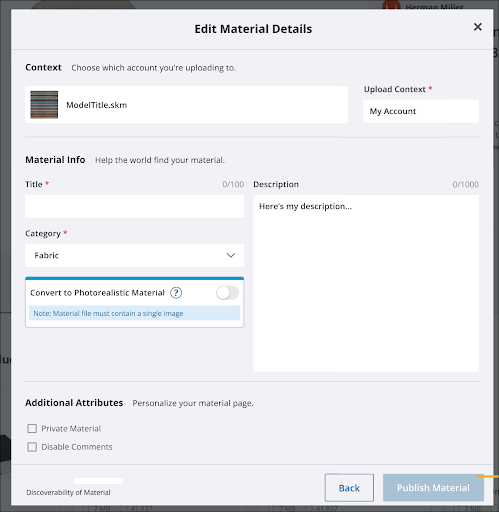Click into the Description text area
The image size is (499, 512).
coord(366,283)
